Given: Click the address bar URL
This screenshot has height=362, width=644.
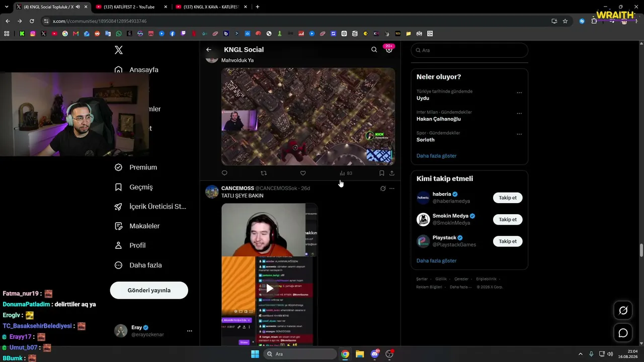Looking at the screenshot, I should click(100, 21).
